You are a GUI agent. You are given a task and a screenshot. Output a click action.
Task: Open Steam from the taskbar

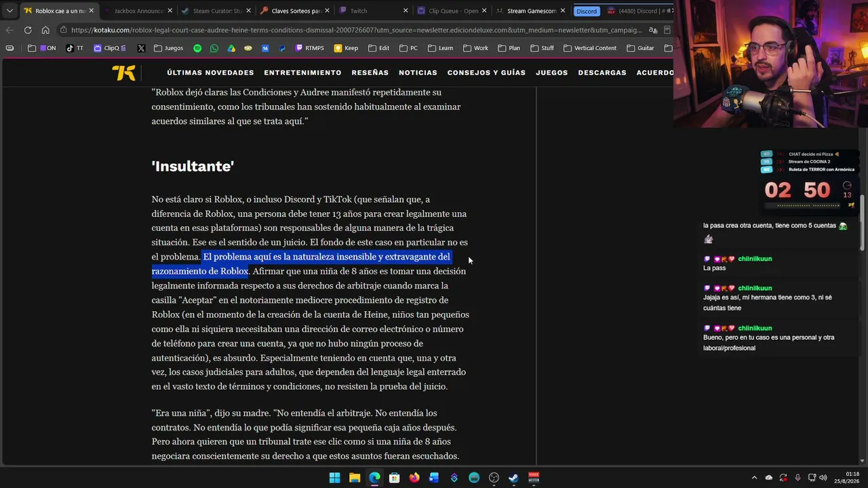(513, 478)
